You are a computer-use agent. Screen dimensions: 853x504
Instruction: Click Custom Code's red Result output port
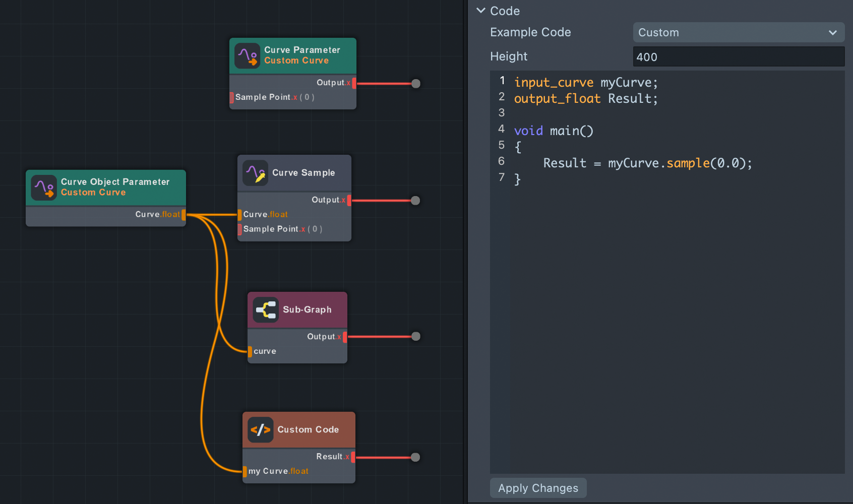point(353,457)
